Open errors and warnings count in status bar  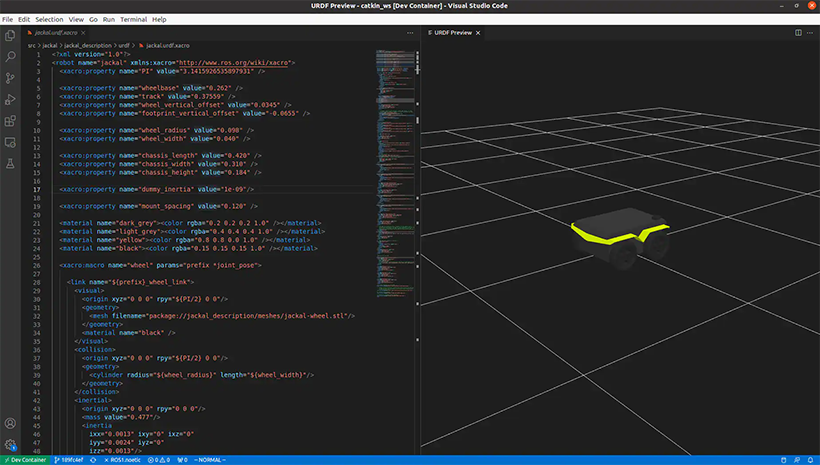click(158, 460)
